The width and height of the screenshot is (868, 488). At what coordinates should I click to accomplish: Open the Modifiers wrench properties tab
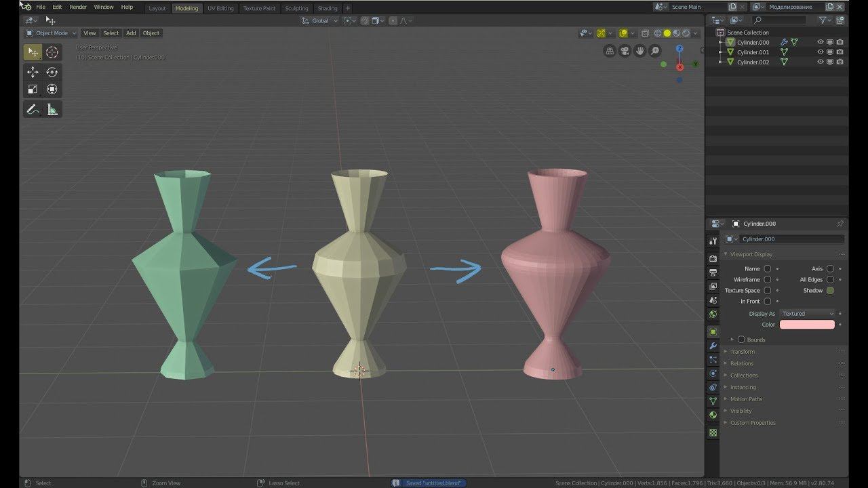click(713, 346)
